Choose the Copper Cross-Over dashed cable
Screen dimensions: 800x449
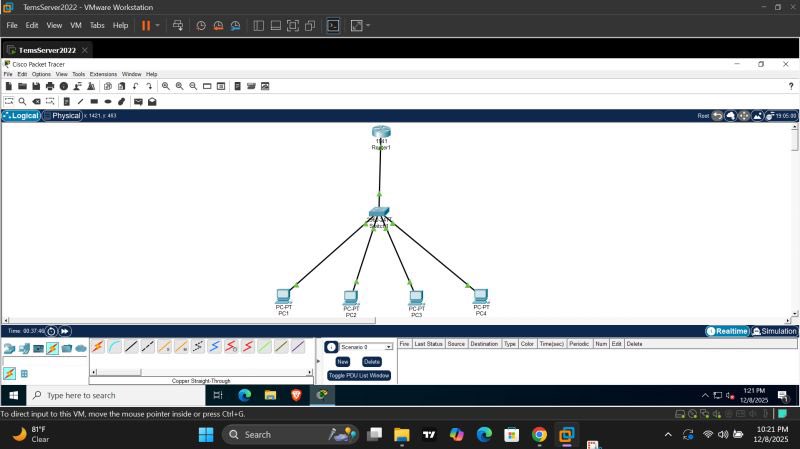click(x=148, y=347)
